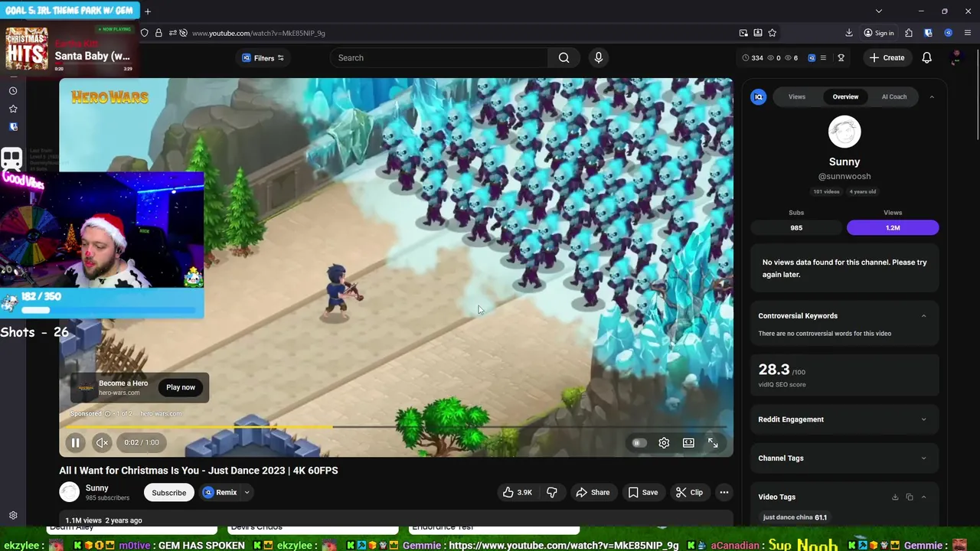Download the video tags
980x551 pixels.
pyautogui.click(x=895, y=497)
